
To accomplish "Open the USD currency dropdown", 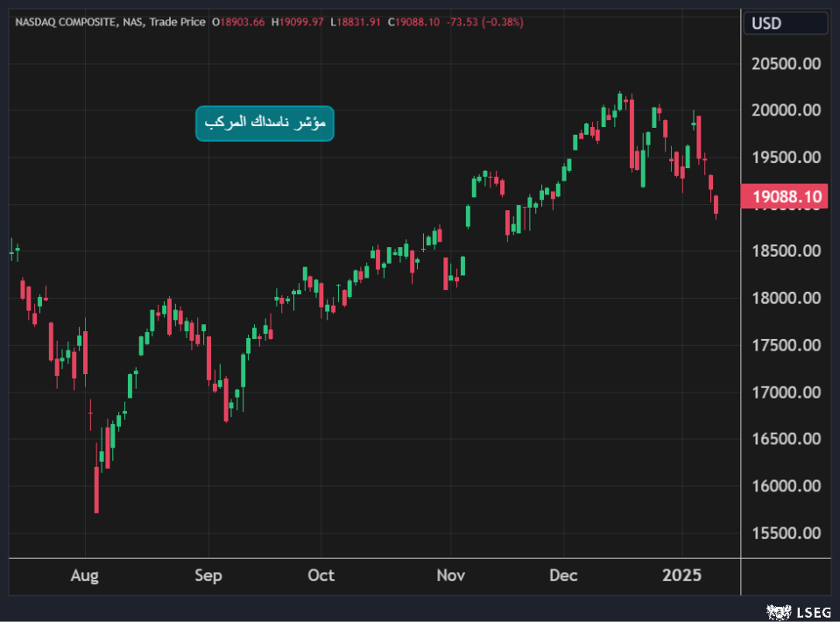I will click(x=785, y=24).
